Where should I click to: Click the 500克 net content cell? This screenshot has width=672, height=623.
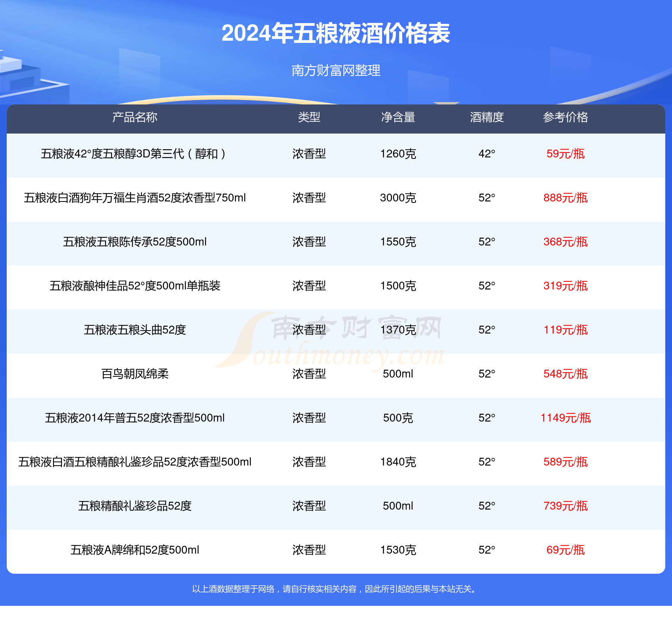398,418
